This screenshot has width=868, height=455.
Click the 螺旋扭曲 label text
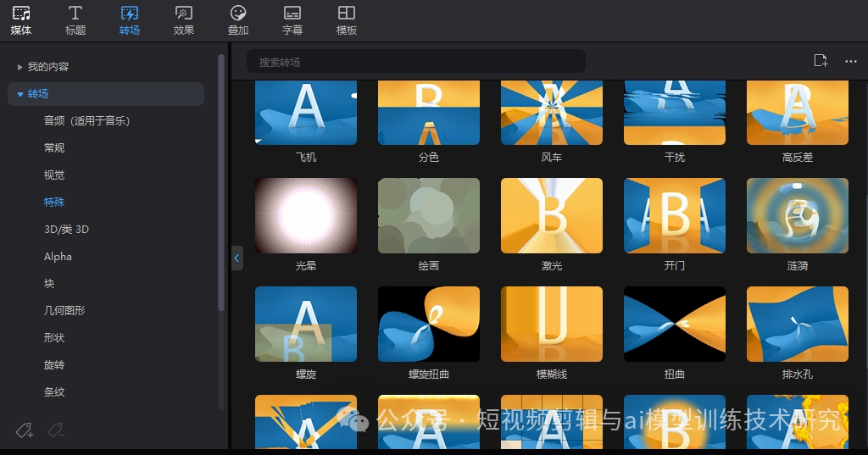pyautogui.click(x=428, y=375)
